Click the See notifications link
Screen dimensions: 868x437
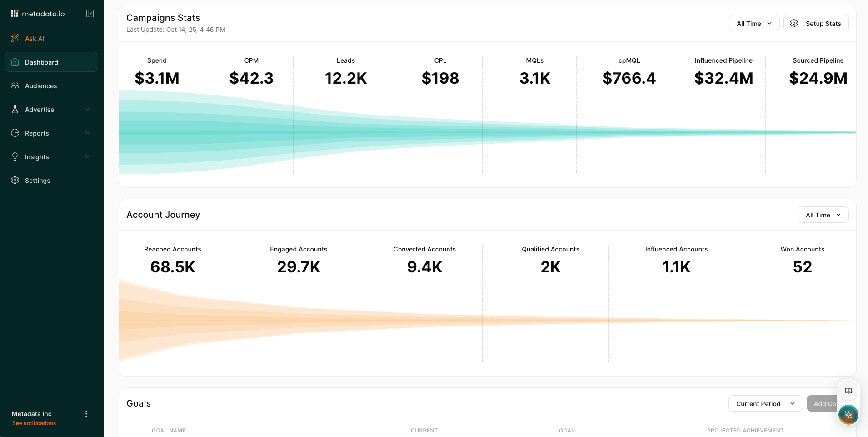point(34,423)
